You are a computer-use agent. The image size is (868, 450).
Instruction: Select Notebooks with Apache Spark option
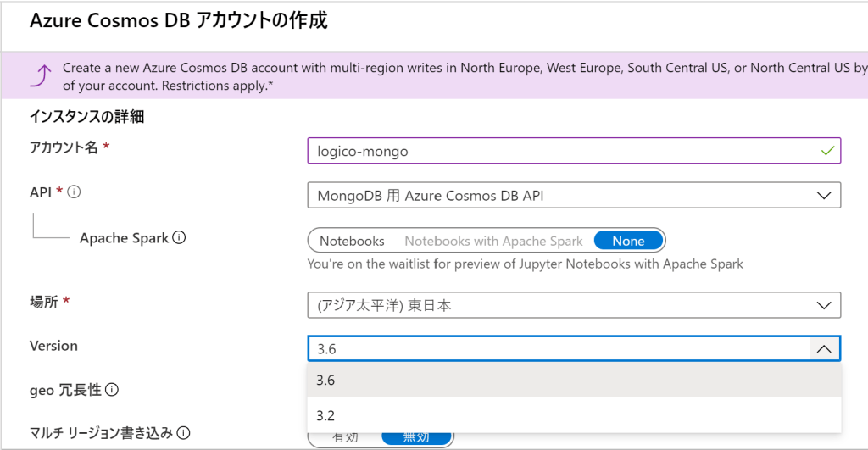point(494,241)
